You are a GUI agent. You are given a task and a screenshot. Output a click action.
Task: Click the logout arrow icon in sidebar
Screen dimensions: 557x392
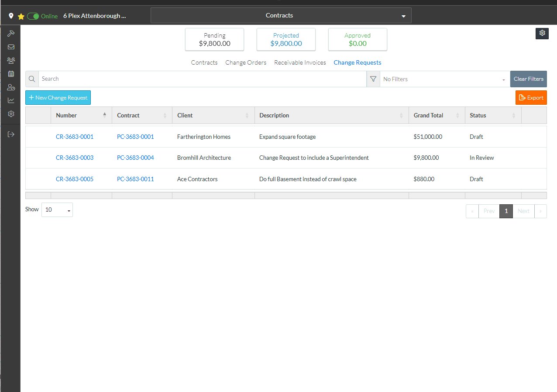pyautogui.click(x=11, y=134)
